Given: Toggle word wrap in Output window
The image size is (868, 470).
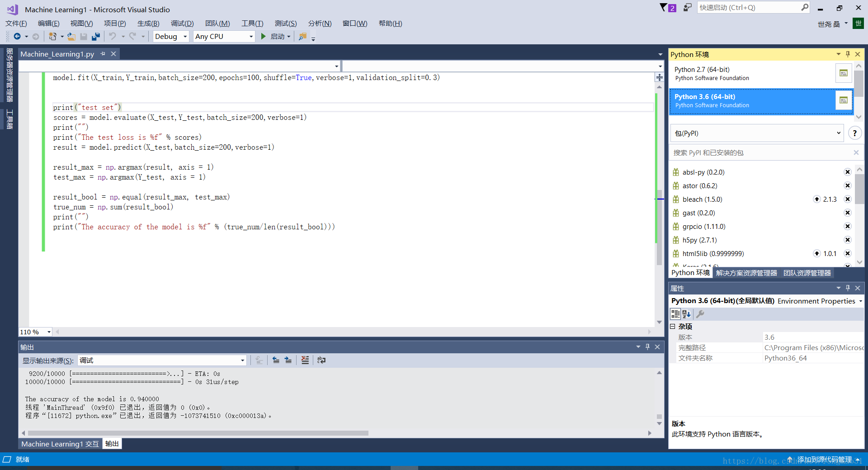Looking at the screenshot, I should [321, 360].
